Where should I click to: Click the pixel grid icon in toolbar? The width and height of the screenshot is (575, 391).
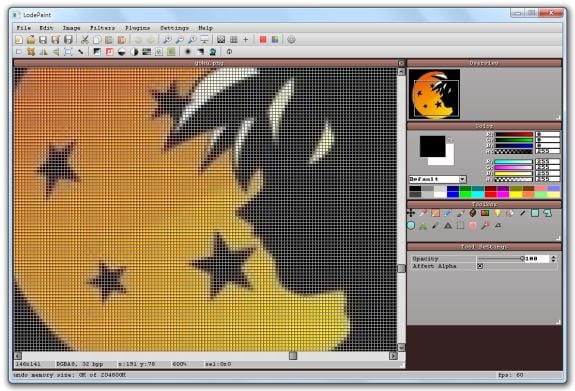pyautogui.click(x=234, y=40)
